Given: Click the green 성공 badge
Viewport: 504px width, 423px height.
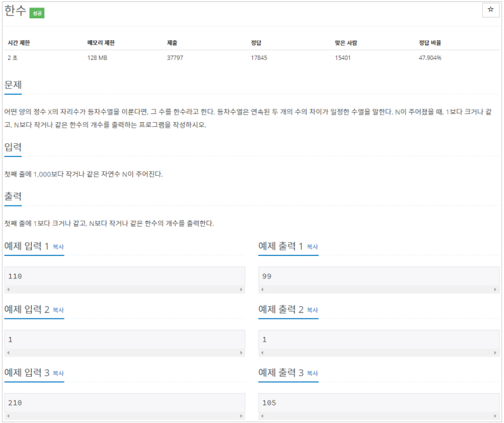Looking at the screenshot, I should pyautogui.click(x=37, y=13).
